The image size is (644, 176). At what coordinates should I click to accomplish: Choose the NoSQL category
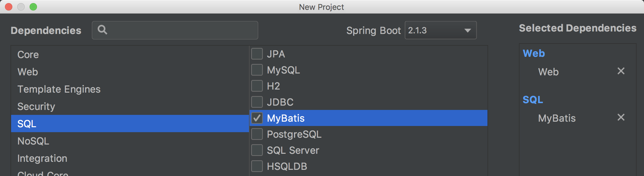pyautogui.click(x=33, y=141)
